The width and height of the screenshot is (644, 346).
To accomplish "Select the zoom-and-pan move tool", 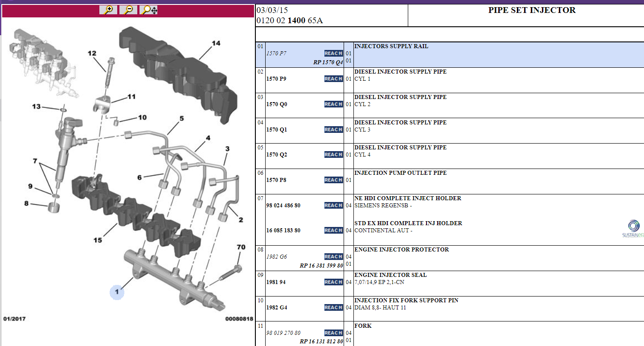I will [x=148, y=10].
